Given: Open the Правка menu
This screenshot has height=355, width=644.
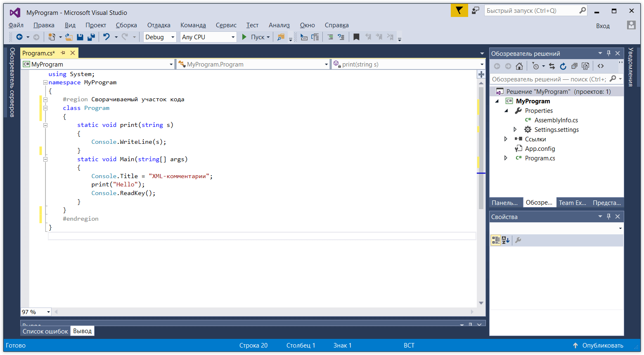Looking at the screenshot, I should pos(44,25).
